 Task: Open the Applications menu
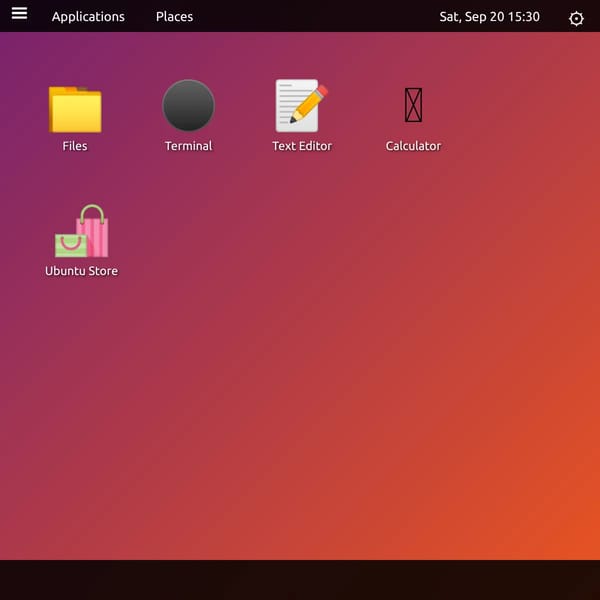[x=88, y=17]
